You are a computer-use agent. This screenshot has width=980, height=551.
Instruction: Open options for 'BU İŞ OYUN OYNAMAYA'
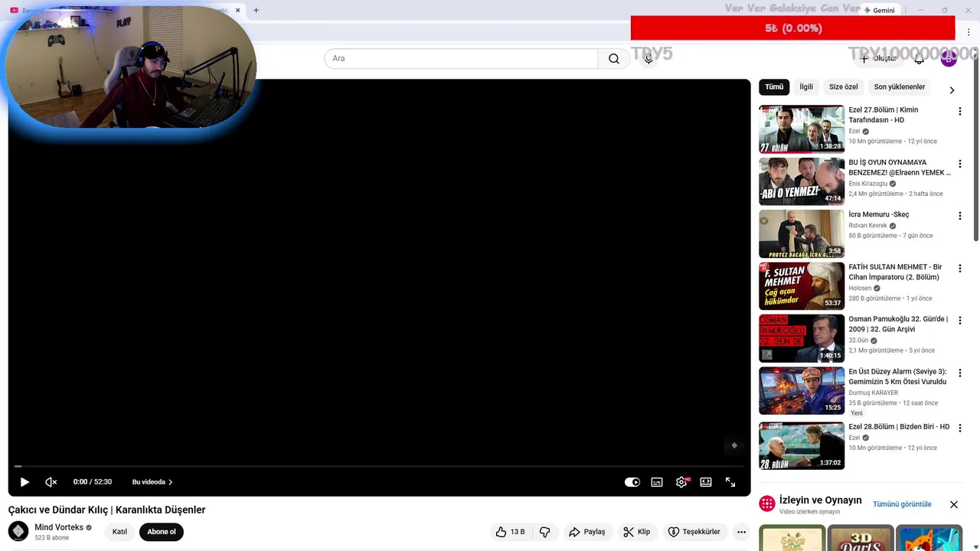tap(959, 164)
